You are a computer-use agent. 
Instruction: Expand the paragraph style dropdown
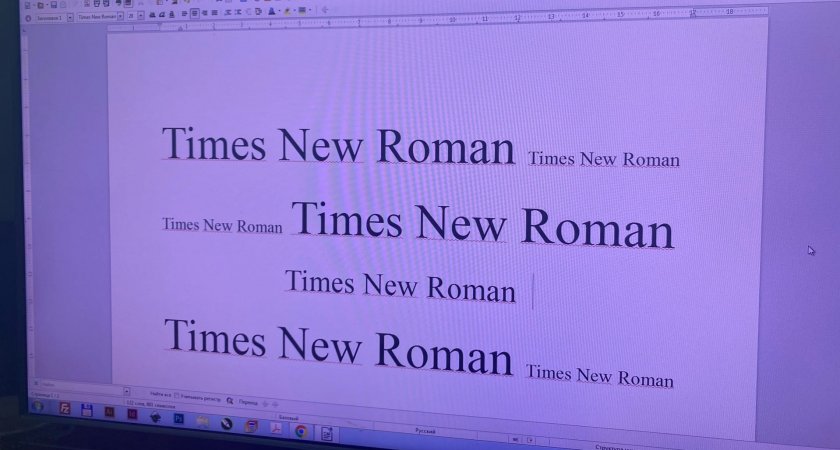point(70,18)
